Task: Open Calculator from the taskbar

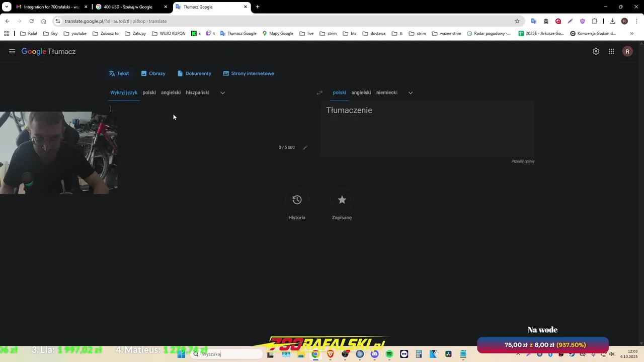Action: click(x=419, y=354)
